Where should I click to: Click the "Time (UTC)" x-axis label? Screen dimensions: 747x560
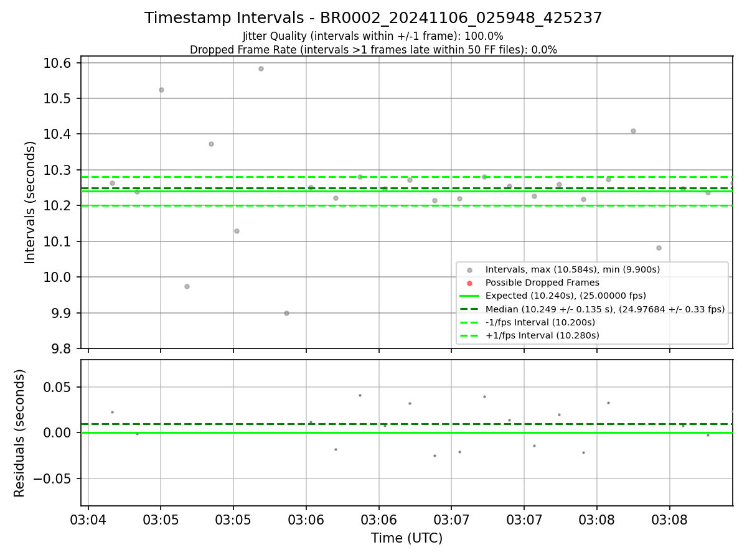pyautogui.click(x=406, y=538)
